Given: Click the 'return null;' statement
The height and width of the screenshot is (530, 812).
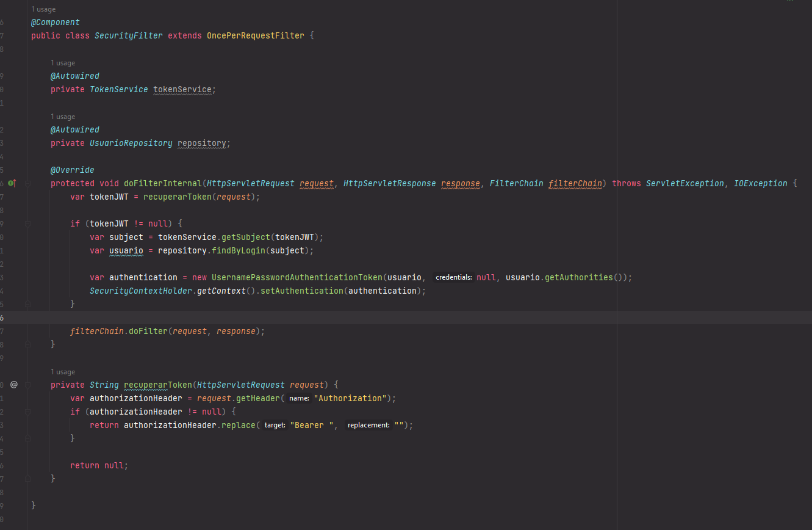Looking at the screenshot, I should coord(99,465).
